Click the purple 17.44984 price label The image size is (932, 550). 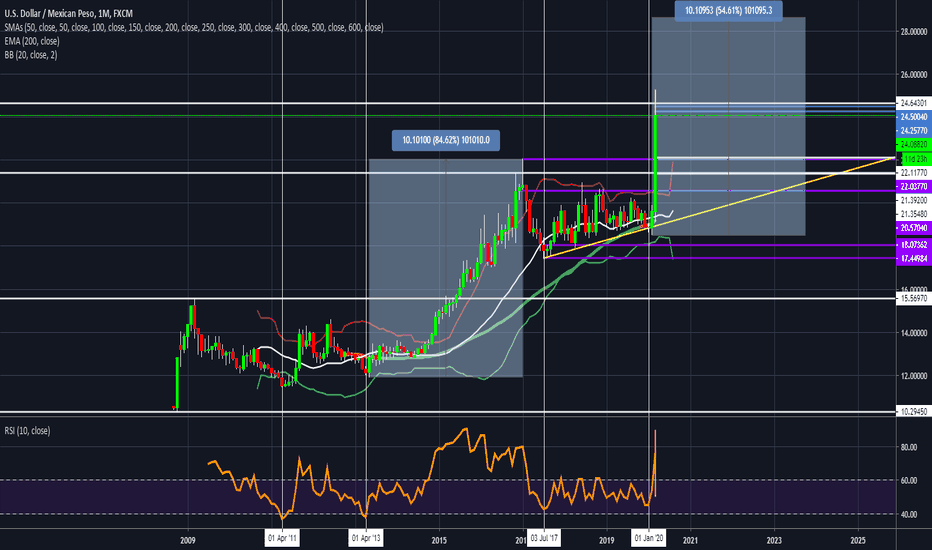[914, 258]
